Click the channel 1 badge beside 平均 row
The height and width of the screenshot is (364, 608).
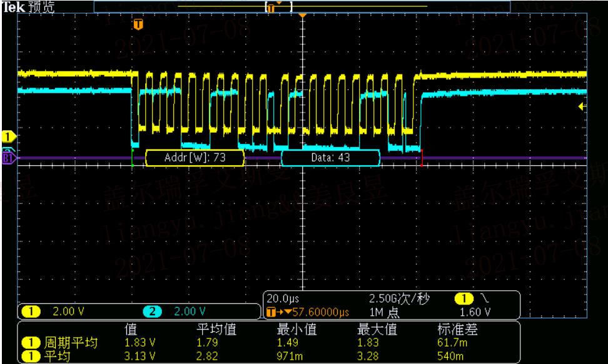[31, 356]
